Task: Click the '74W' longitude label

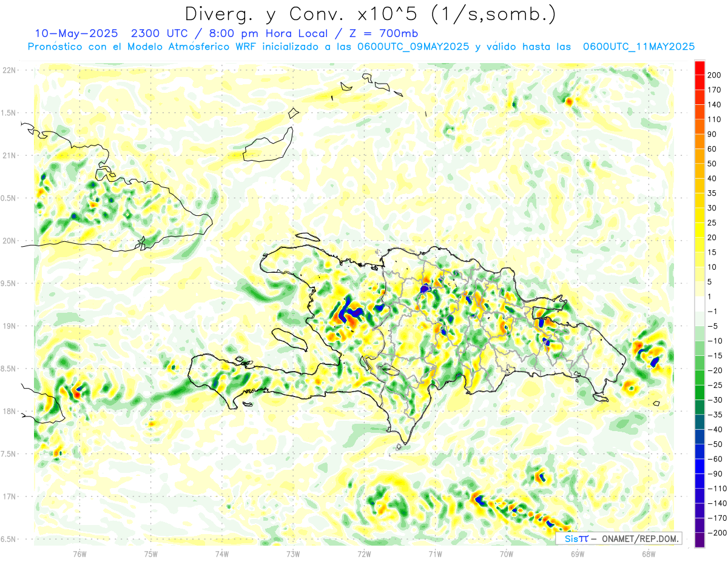Action: click(x=222, y=554)
